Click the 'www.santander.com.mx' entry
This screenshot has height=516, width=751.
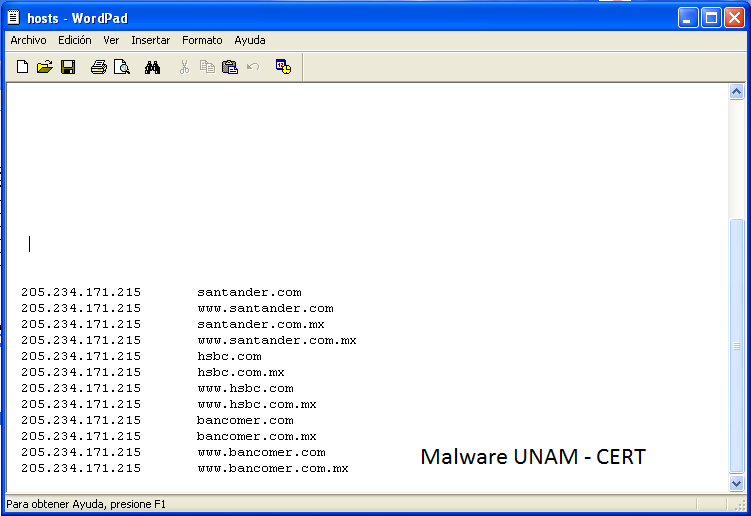click(x=277, y=340)
